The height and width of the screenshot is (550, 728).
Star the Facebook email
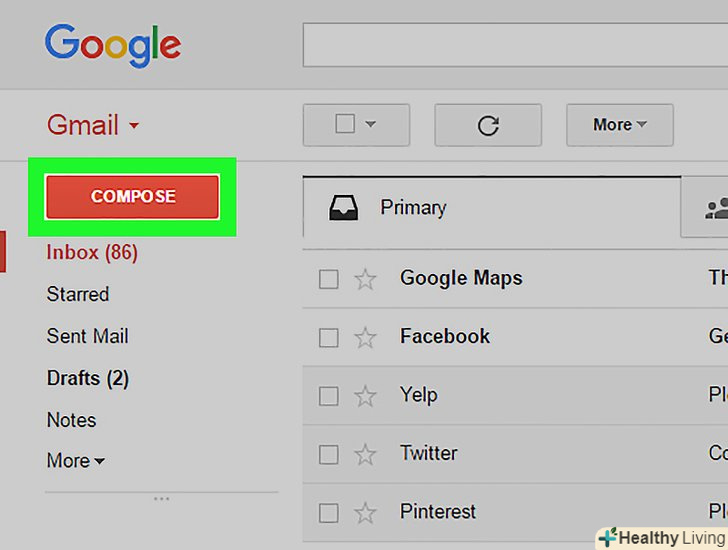pos(365,337)
